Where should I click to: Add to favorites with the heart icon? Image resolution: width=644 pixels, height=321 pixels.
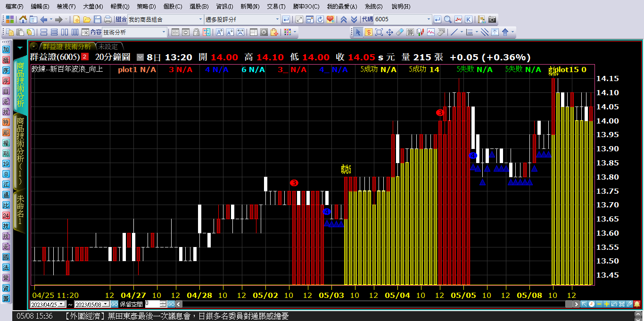click(330, 19)
